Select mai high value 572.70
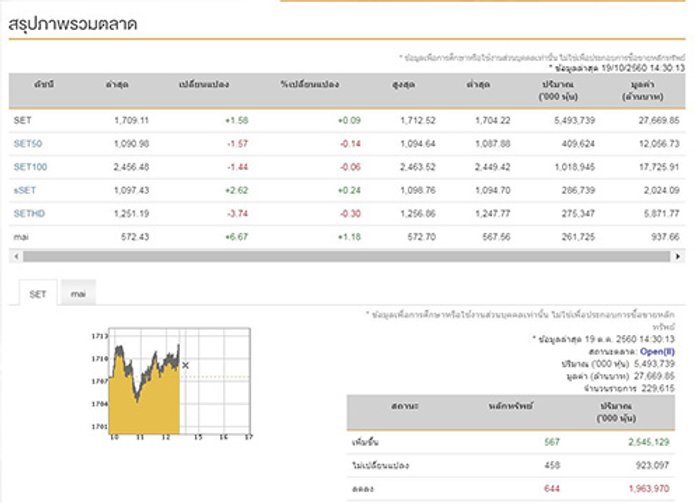The width and height of the screenshot is (700, 504). click(x=421, y=237)
